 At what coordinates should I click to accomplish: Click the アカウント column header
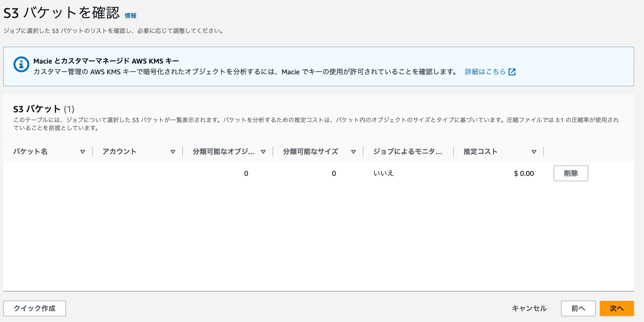(119, 152)
